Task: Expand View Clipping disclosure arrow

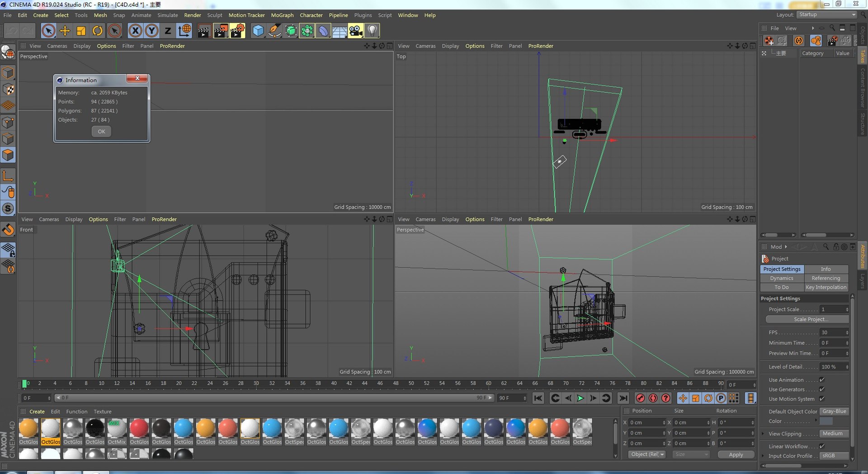Action: tap(763, 434)
